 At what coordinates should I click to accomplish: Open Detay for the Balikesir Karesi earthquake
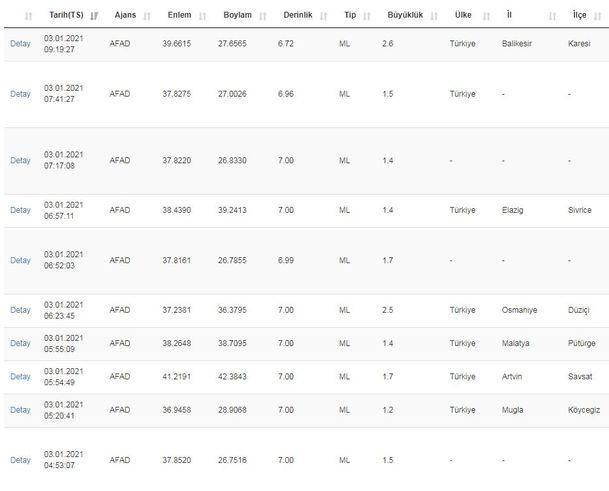click(20, 44)
